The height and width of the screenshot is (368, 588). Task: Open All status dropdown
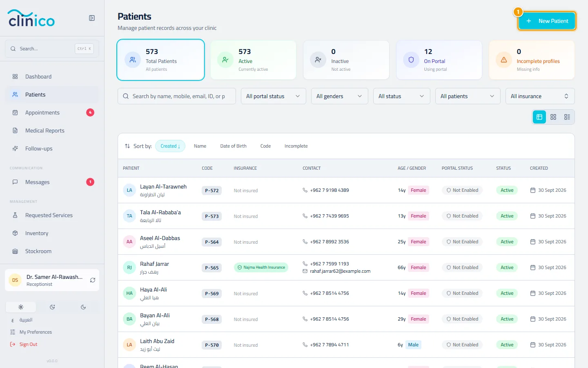tap(402, 96)
